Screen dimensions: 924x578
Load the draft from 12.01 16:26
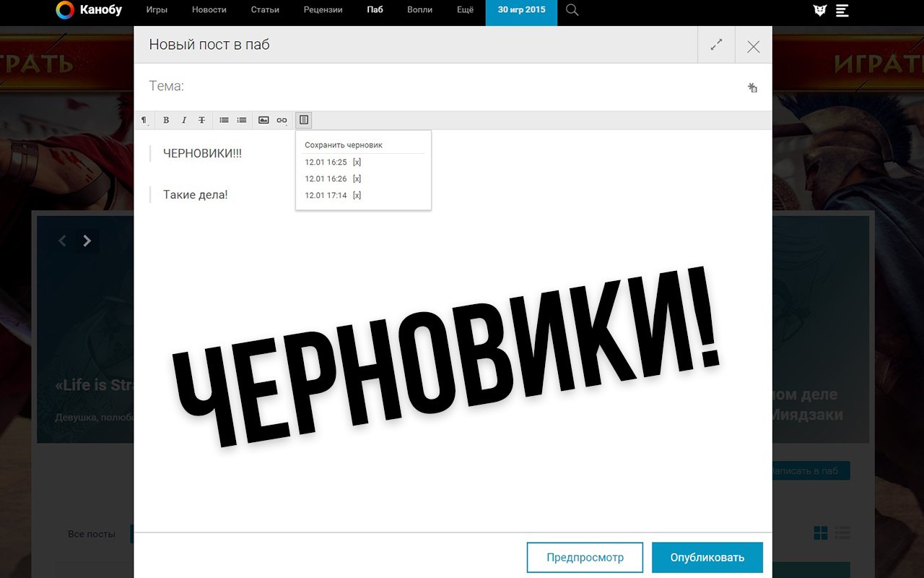(326, 179)
